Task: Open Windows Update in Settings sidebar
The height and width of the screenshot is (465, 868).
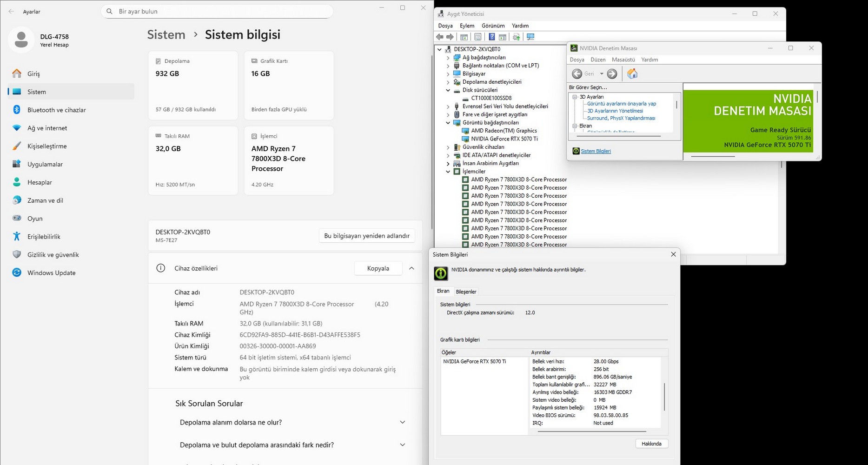Action: (51, 273)
